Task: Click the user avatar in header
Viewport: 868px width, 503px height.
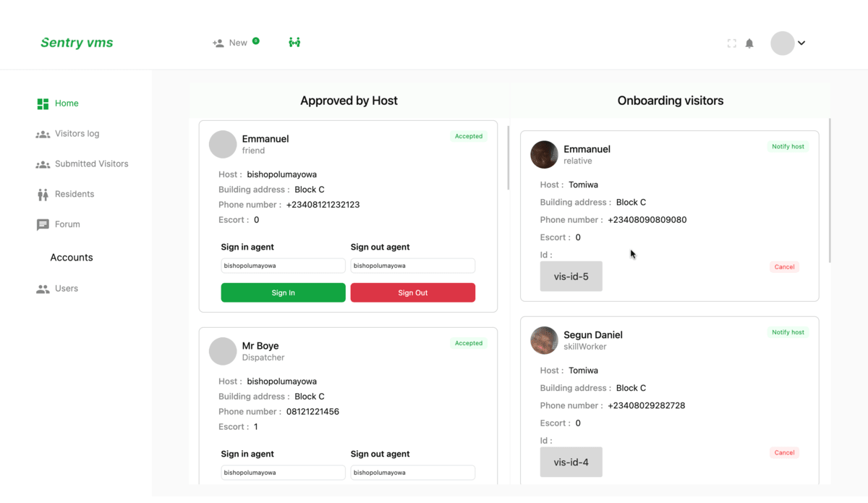Action: pos(782,43)
